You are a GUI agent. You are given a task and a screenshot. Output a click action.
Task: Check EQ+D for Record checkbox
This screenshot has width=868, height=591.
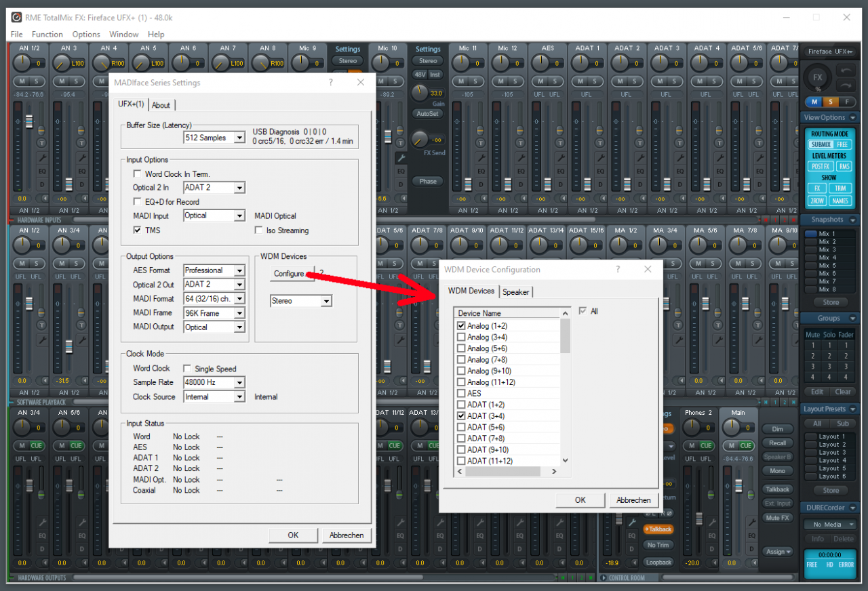point(138,202)
